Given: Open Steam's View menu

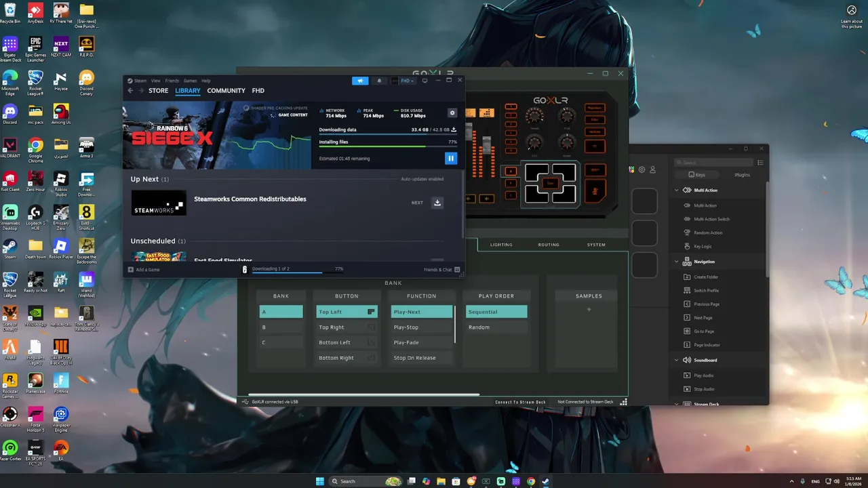Looking at the screenshot, I should (x=156, y=81).
